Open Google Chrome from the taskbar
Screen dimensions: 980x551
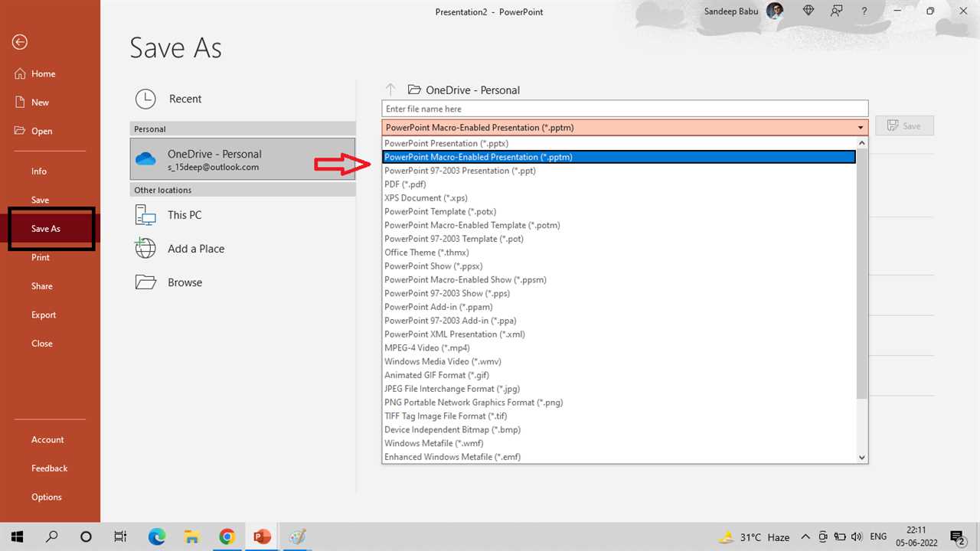point(227,536)
